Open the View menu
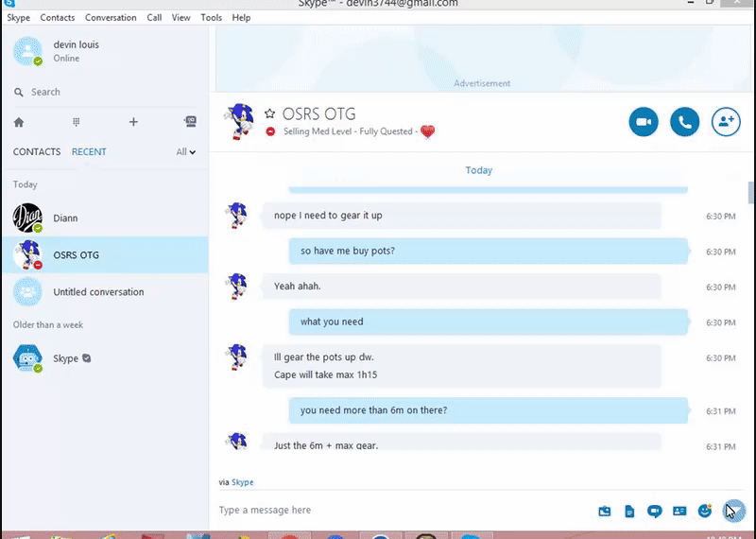 pos(180,18)
